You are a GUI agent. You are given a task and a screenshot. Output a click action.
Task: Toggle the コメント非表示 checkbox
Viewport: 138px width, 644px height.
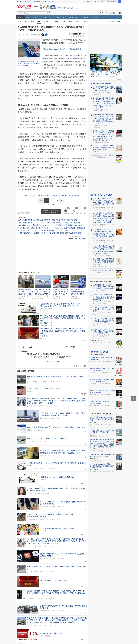coord(75,366)
